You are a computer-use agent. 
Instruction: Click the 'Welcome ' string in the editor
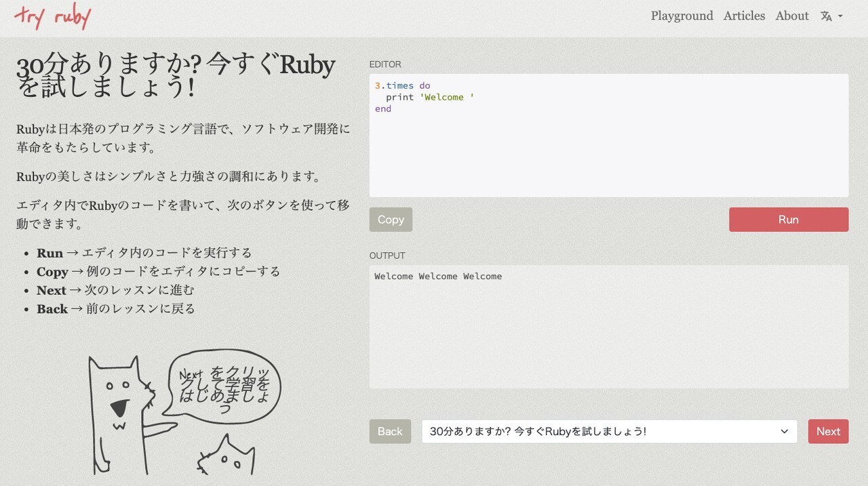446,97
